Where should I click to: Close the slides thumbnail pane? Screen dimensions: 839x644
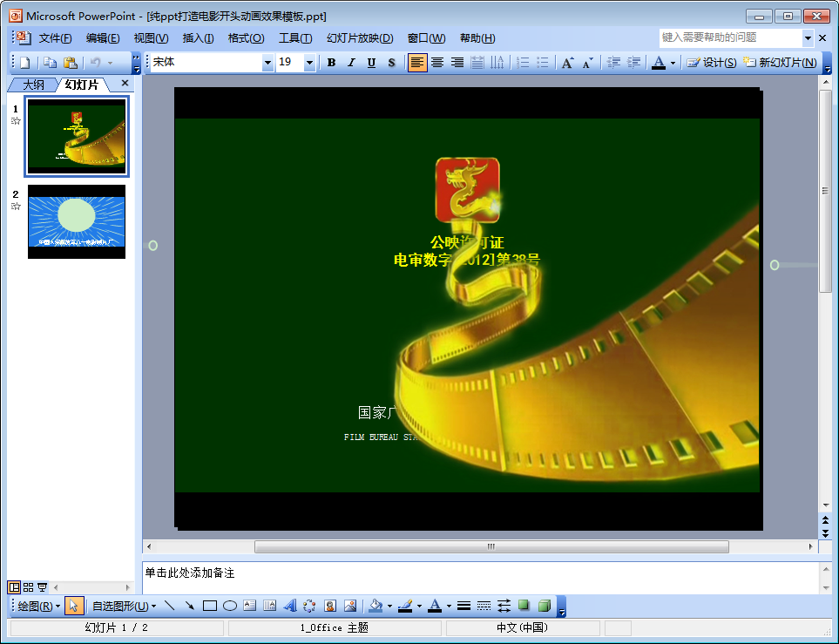coord(125,83)
